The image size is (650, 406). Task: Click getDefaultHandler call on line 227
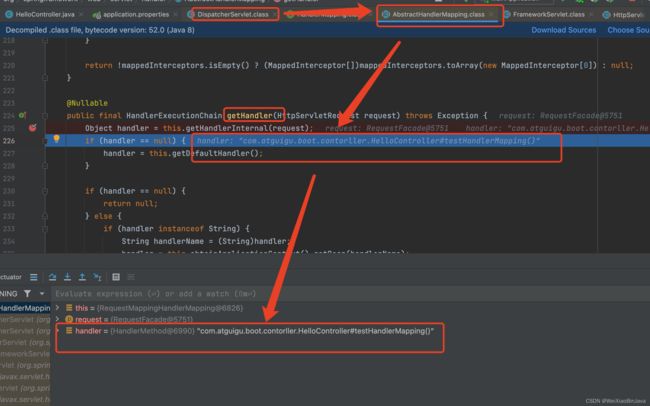210,153
